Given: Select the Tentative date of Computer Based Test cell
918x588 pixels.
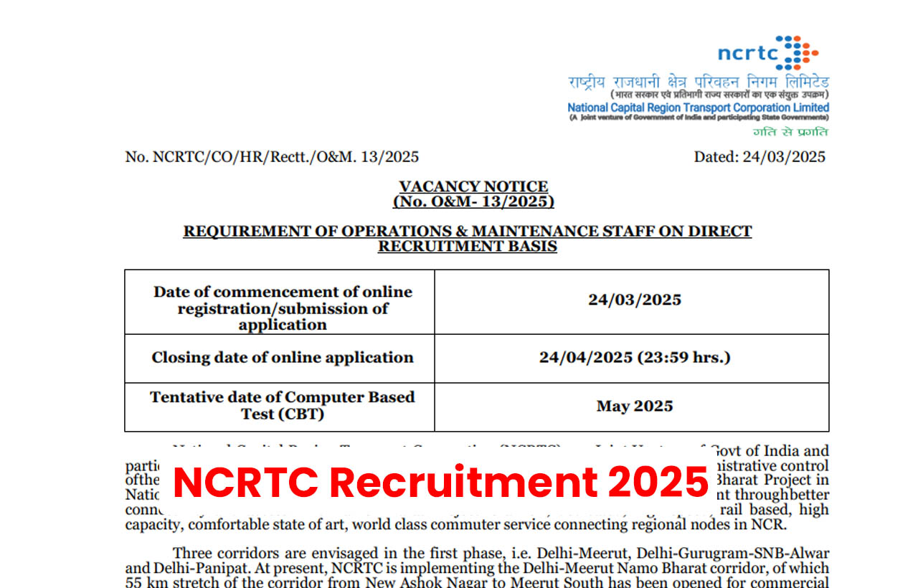Looking at the screenshot, I should click(x=283, y=405).
